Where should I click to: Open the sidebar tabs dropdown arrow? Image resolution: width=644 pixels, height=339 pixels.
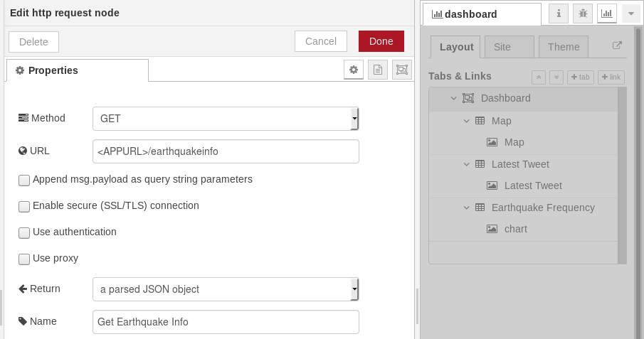631,14
